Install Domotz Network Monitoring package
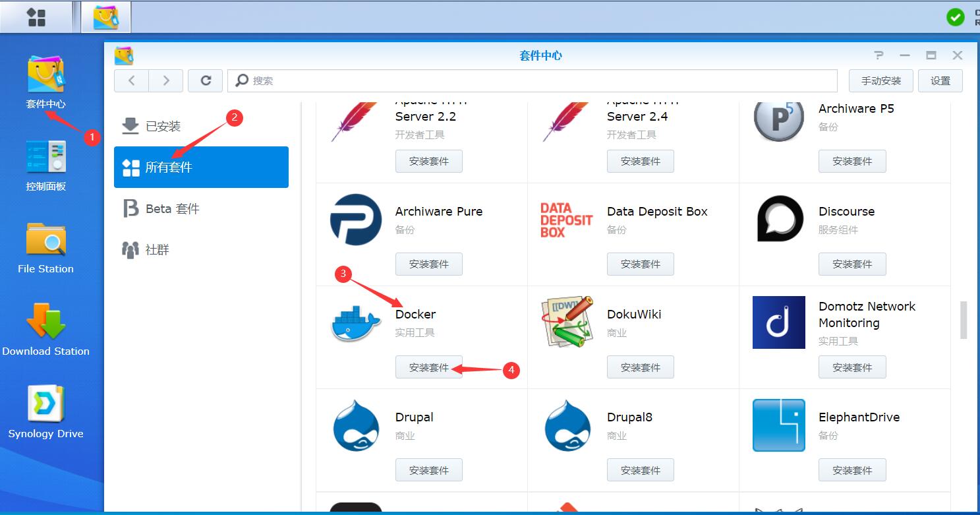980x515 pixels. tap(852, 367)
